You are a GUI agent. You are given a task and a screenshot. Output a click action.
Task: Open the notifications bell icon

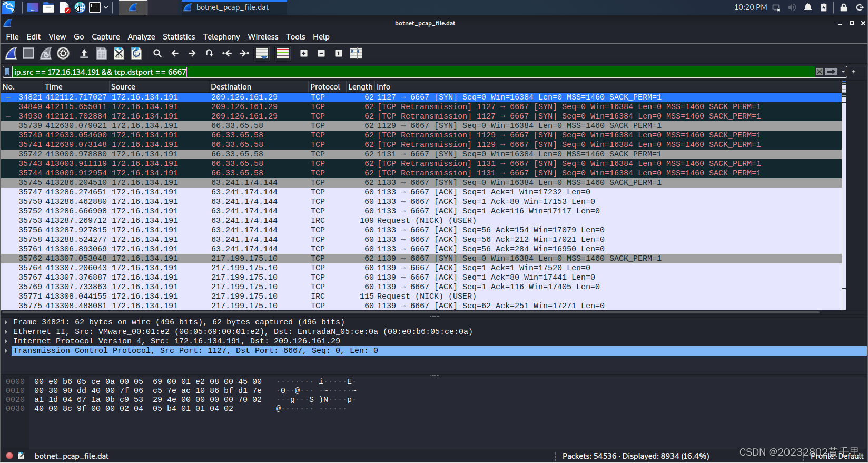point(808,7)
